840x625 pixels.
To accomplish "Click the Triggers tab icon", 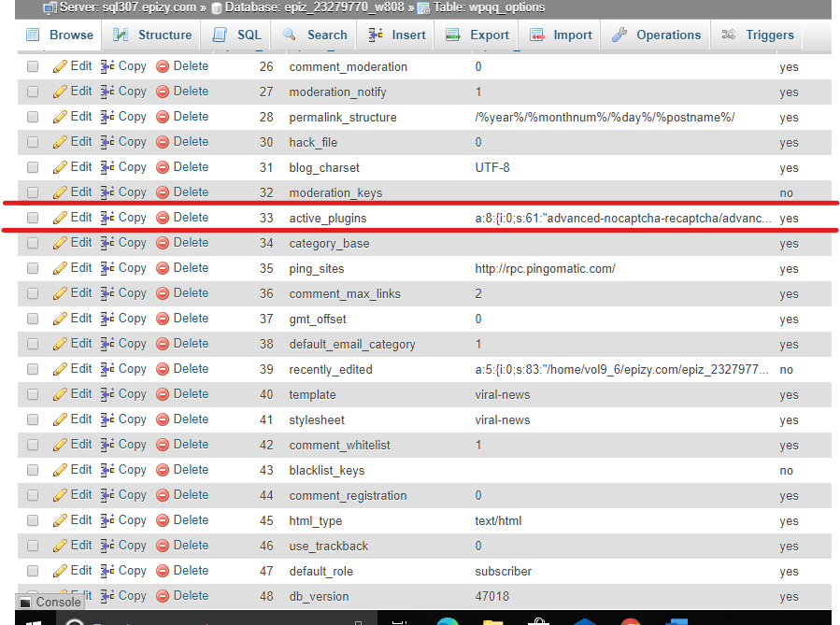I will click(729, 35).
